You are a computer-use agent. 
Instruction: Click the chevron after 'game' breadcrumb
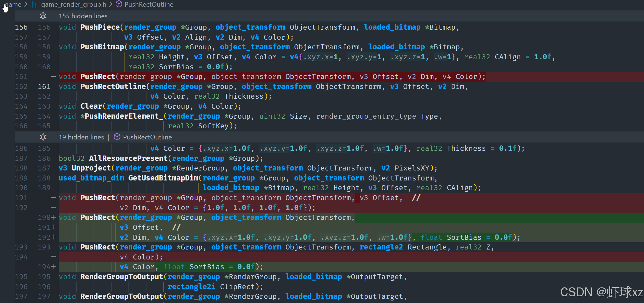[26, 4]
